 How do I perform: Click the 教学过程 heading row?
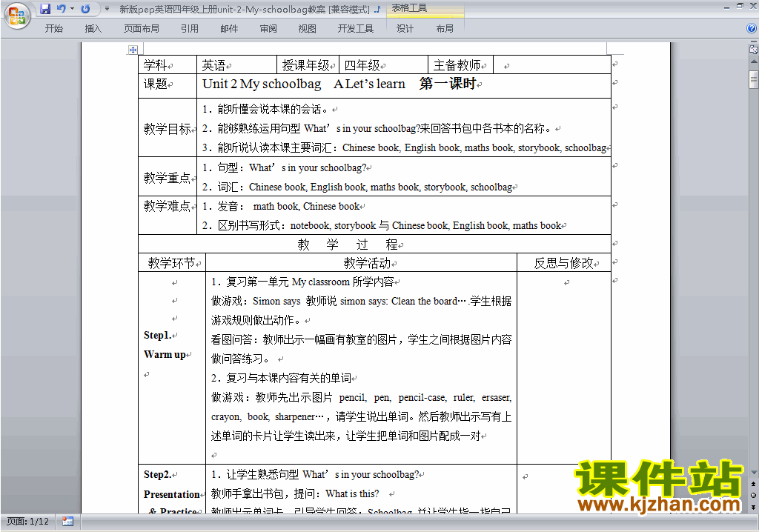click(x=374, y=244)
